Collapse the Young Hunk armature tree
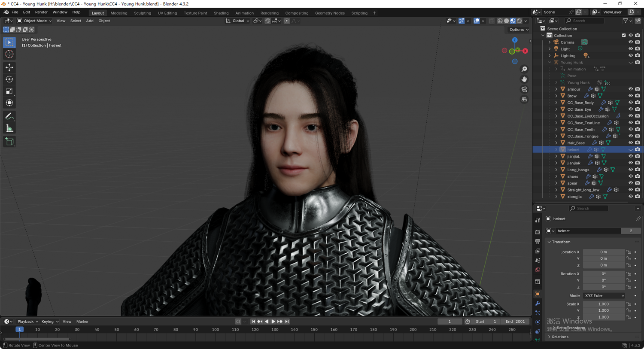The image size is (644, 349). point(550,62)
